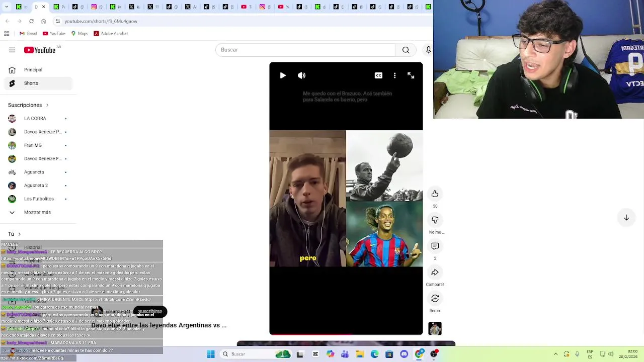Open the tab search dropdown

point(7,7)
